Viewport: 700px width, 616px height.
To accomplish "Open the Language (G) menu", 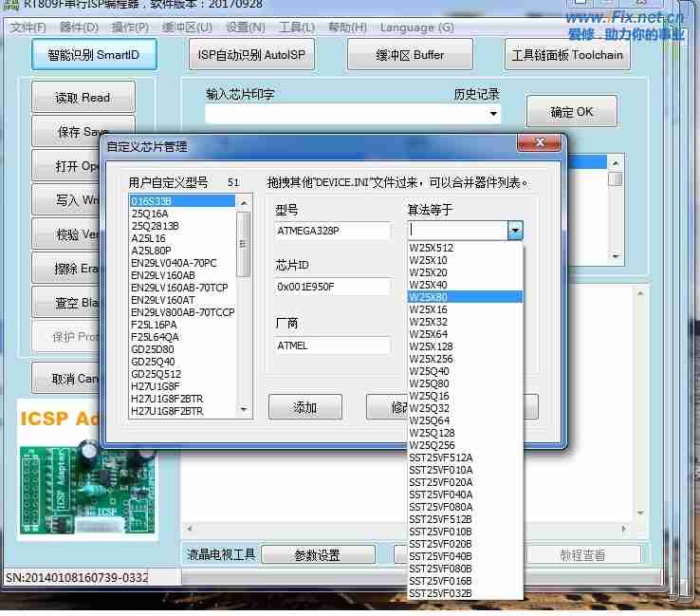I will point(417,28).
